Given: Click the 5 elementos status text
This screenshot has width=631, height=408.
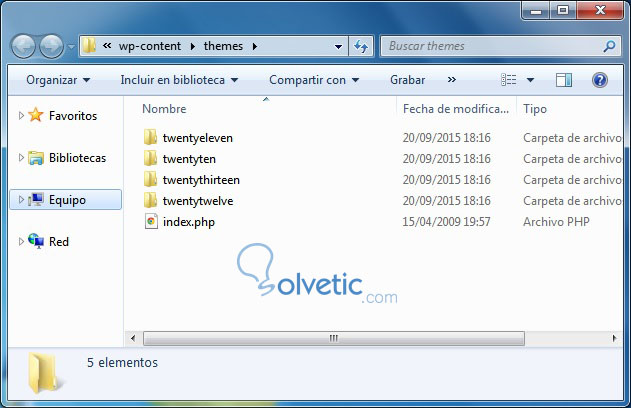Looking at the screenshot, I should [x=122, y=363].
